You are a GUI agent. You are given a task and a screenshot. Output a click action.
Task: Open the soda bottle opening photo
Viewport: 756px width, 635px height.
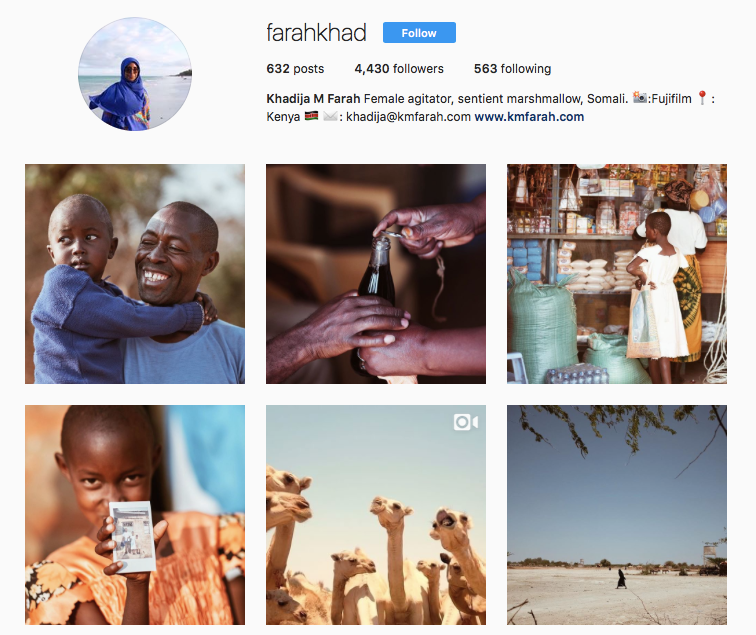(x=376, y=274)
